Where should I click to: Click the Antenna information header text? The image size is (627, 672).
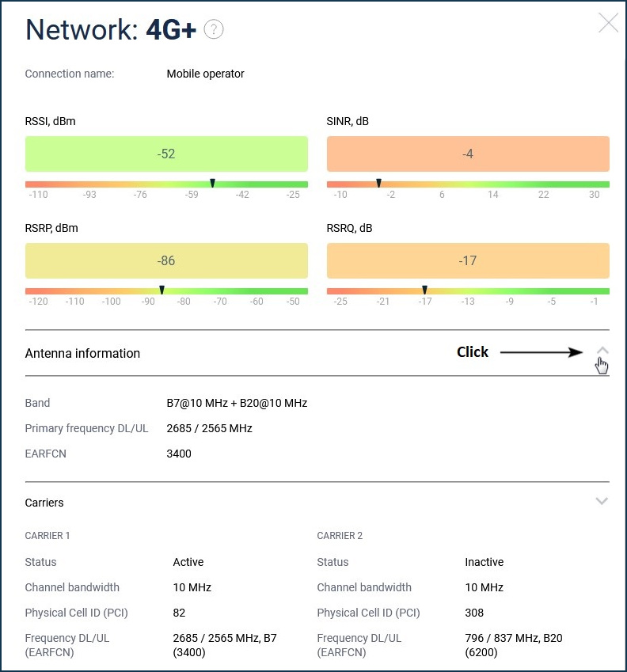(x=82, y=354)
